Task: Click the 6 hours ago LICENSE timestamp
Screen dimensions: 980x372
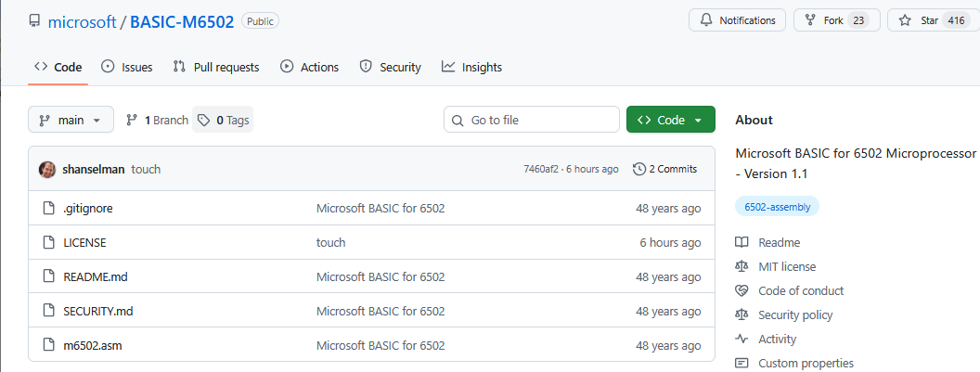Action: pos(670,242)
